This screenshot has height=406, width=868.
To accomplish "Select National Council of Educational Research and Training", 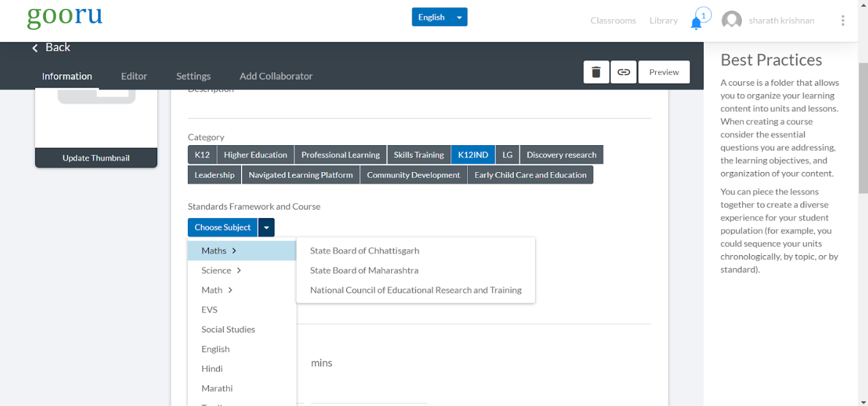I will pos(415,290).
